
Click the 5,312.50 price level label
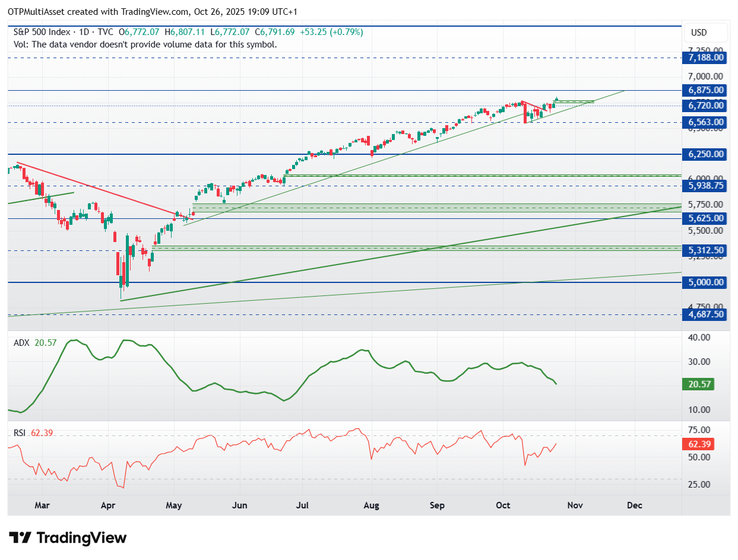pyautogui.click(x=704, y=250)
